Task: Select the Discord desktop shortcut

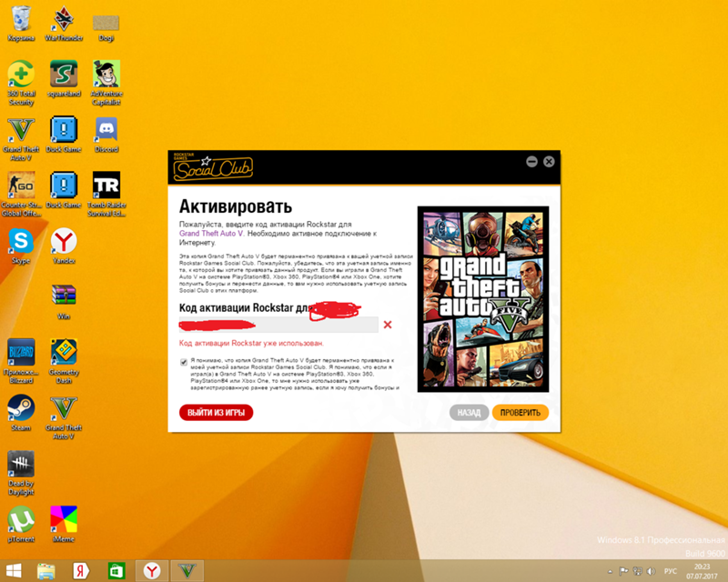Action: [106, 135]
